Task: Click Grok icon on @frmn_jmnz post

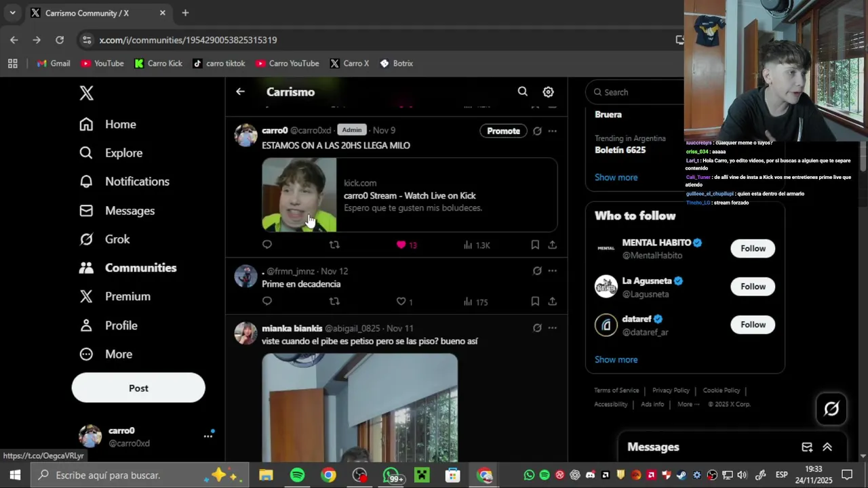Action: tap(537, 271)
